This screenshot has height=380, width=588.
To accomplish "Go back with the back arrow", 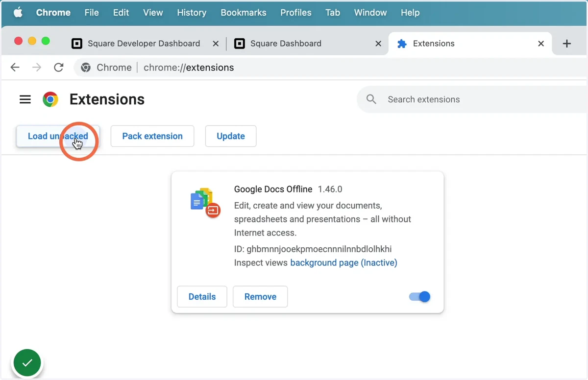I will point(15,68).
